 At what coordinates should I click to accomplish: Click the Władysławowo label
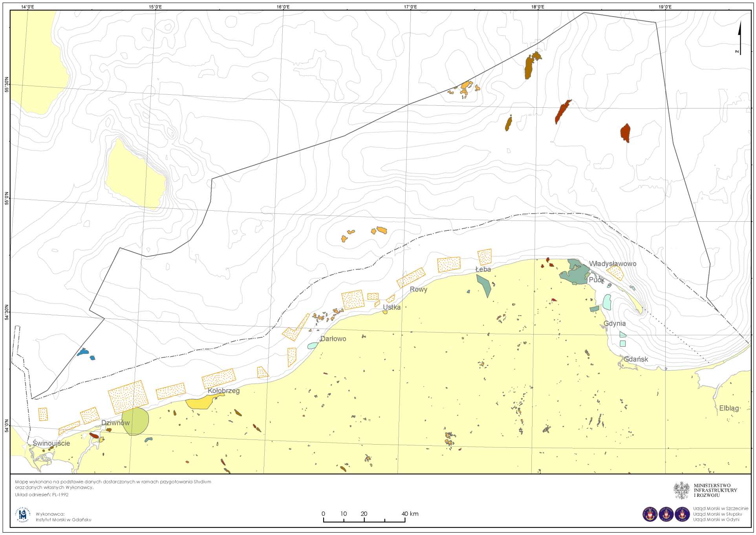613,264
